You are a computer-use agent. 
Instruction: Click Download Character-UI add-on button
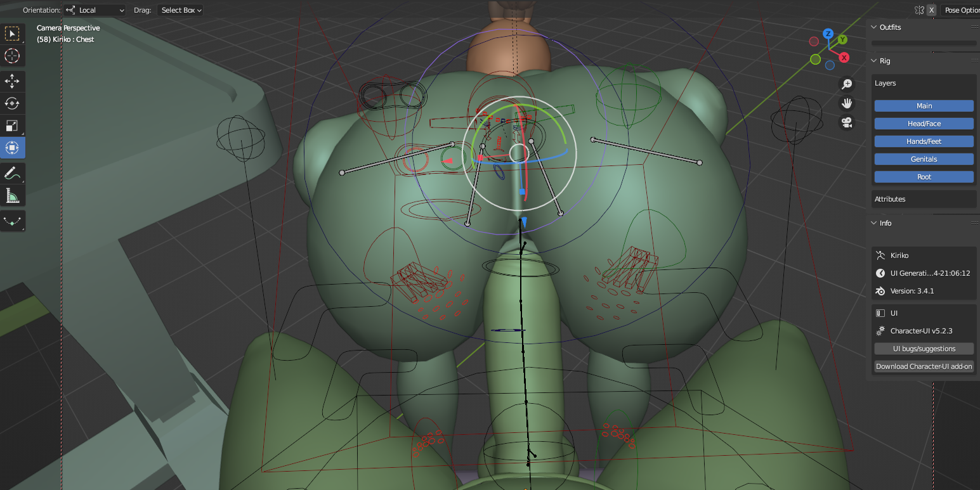tap(924, 366)
